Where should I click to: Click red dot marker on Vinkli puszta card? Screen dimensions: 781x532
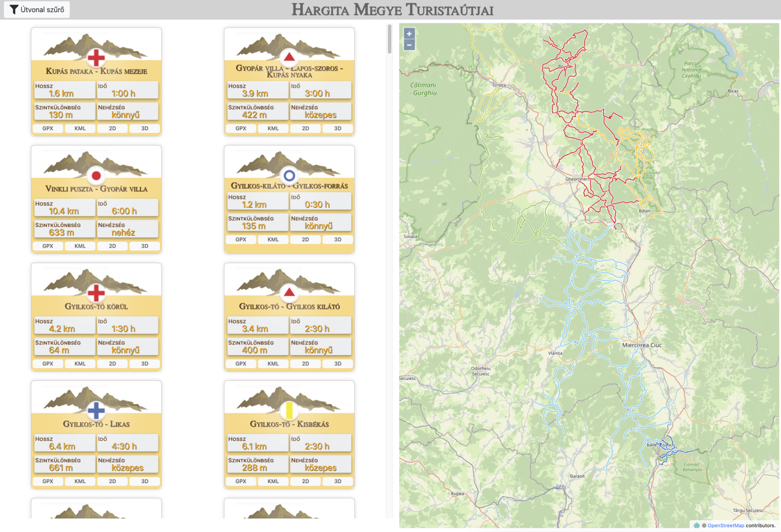(96, 175)
